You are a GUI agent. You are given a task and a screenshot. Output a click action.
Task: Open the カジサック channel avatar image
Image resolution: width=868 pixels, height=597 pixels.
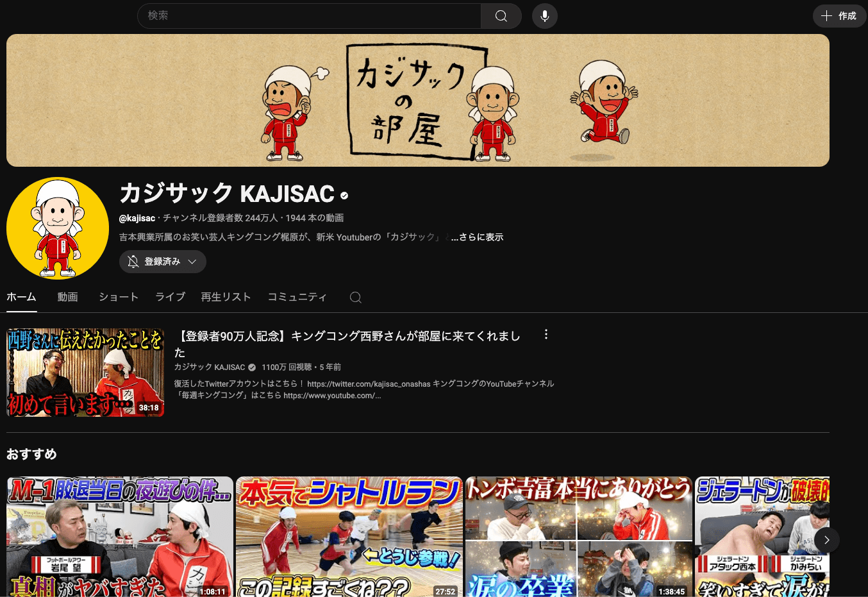pos(58,228)
